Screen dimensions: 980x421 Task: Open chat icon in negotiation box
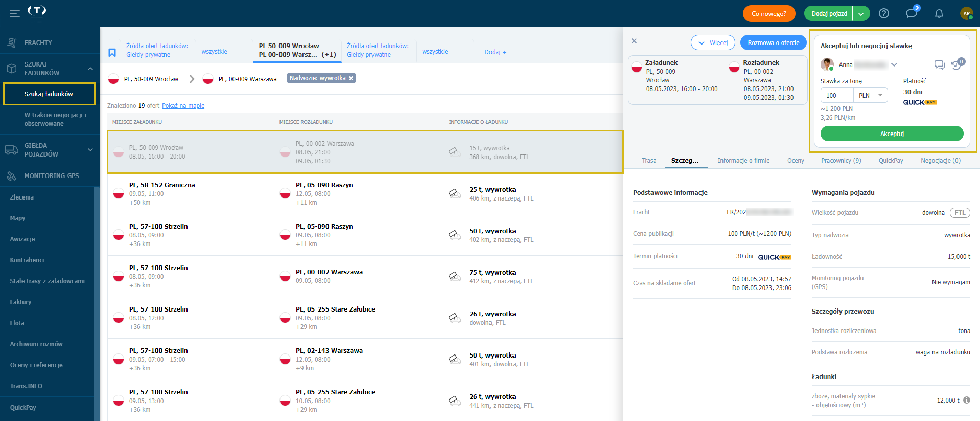(939, 65)
